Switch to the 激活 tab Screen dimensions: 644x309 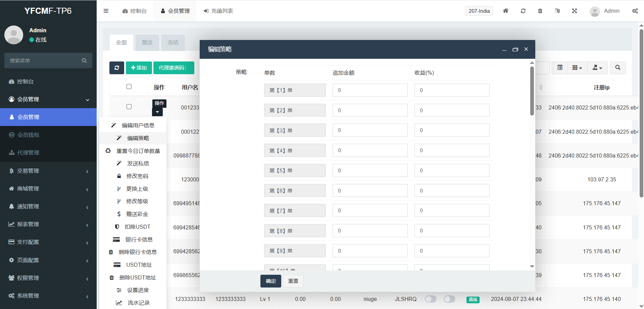[x=147, y=43]
